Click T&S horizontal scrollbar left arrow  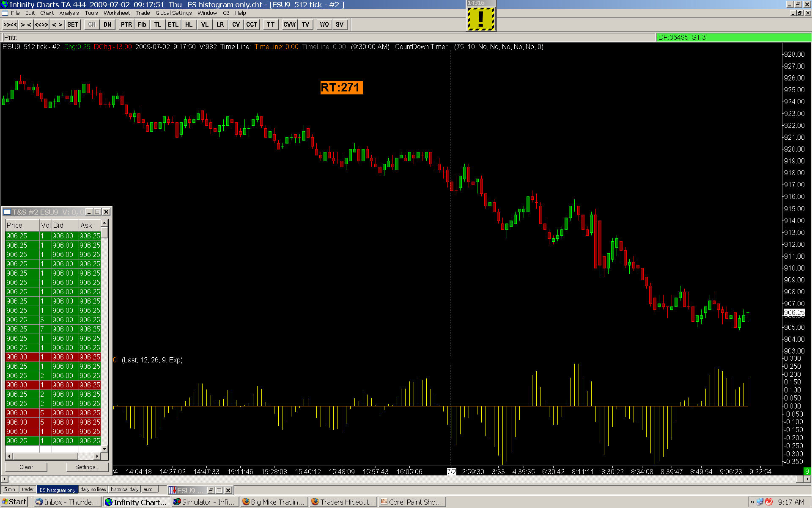click(9, 456)
